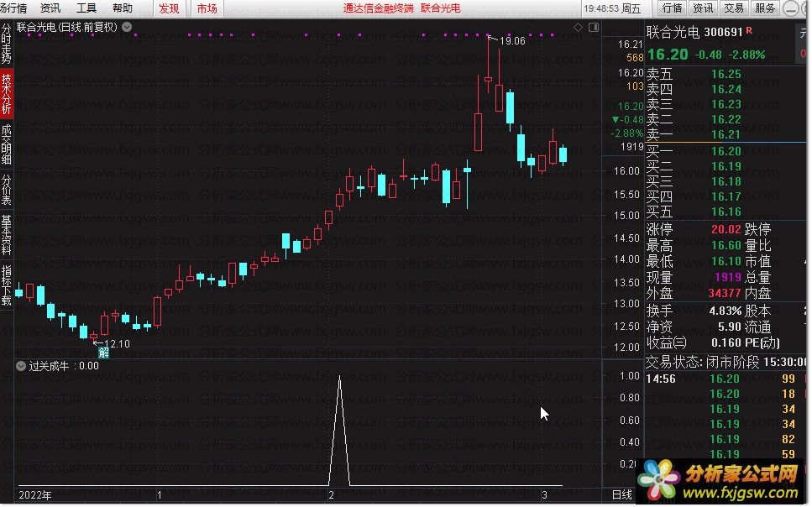This screenshot has height=507, width=812.
Task: Click the 交易状态 闭市阶段 status line
Action: (726, 362)
